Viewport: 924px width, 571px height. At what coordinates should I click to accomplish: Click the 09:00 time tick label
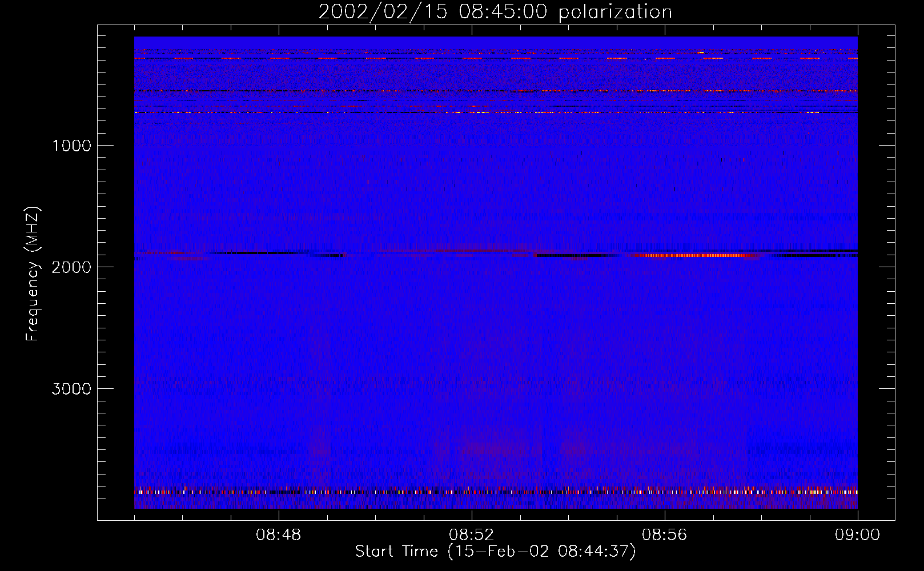click(858, 535)
